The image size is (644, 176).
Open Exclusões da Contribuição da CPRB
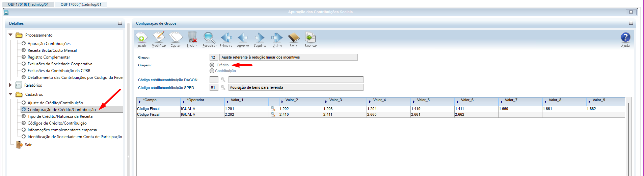point(59,71)
